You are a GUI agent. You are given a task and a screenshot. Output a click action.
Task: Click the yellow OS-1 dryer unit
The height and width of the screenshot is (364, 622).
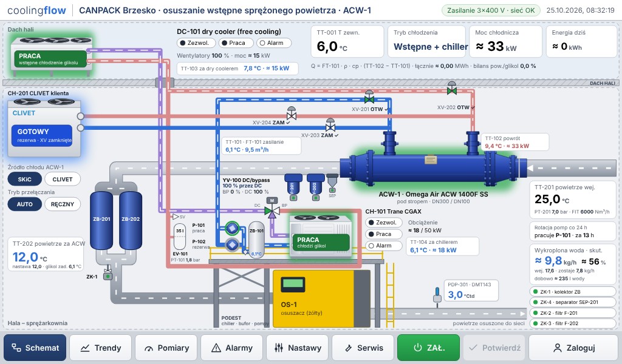(321, 298)
